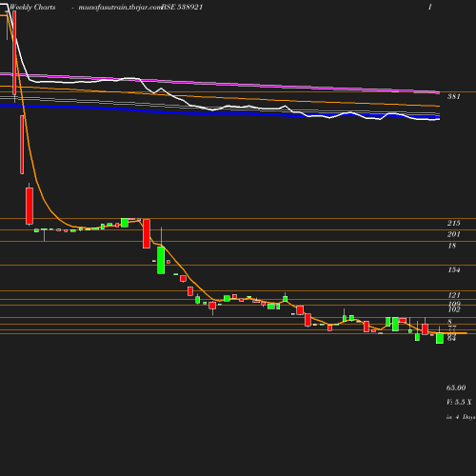Image resolution: width=476 pixels, height=476 pixels.
Task: Click the munafasutra website watermark text
Action: pos(120,8)
